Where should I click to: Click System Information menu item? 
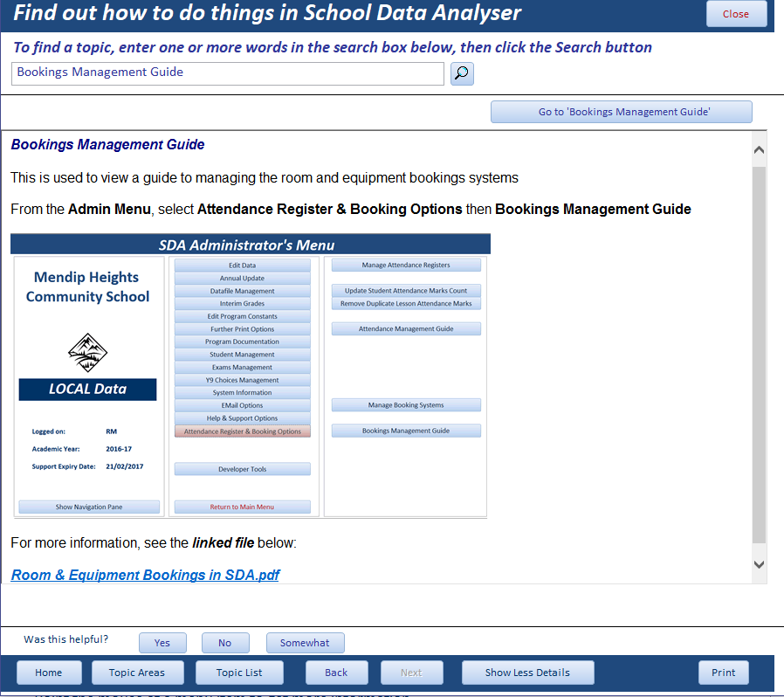click(243, 393)
